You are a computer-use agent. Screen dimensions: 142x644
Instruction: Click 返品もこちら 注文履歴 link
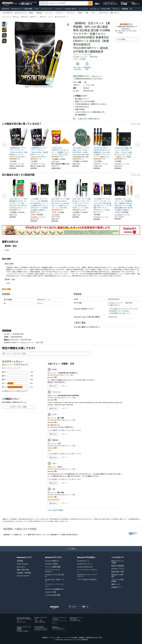(x=125, y=3)
